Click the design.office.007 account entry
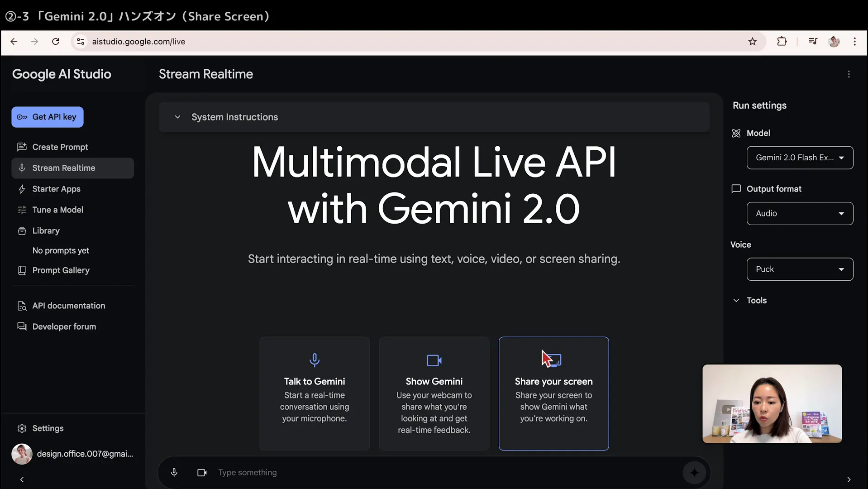 [x=72, y=454]
